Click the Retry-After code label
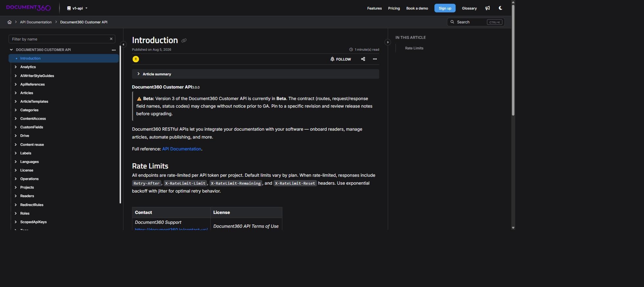The height and width of the screenshot is (287, 644). (x=147, y=183)
